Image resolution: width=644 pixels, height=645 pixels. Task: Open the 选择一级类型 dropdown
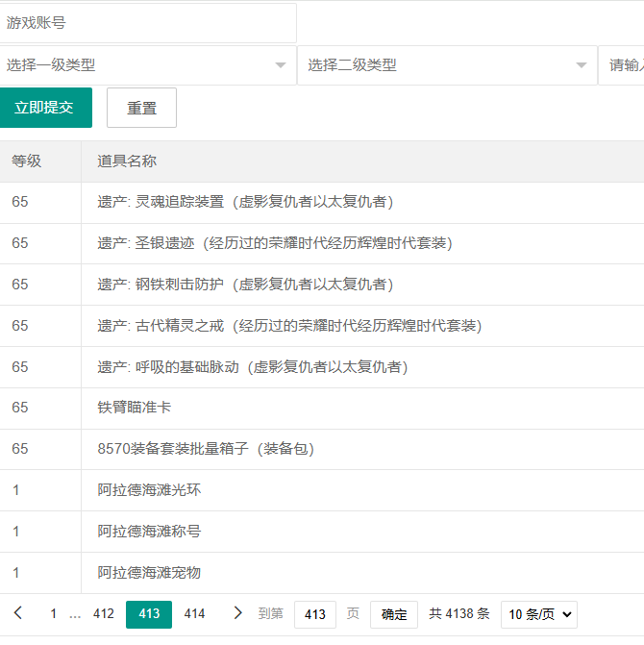click(148, 65)
